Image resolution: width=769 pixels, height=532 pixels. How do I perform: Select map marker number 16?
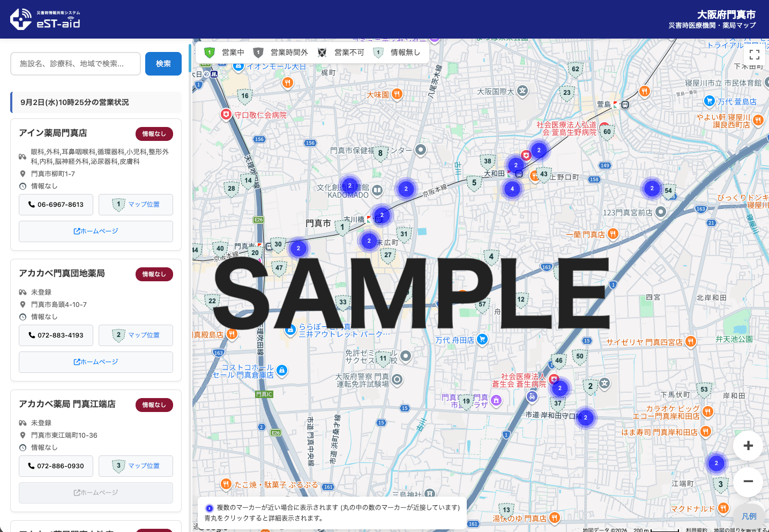245,96
